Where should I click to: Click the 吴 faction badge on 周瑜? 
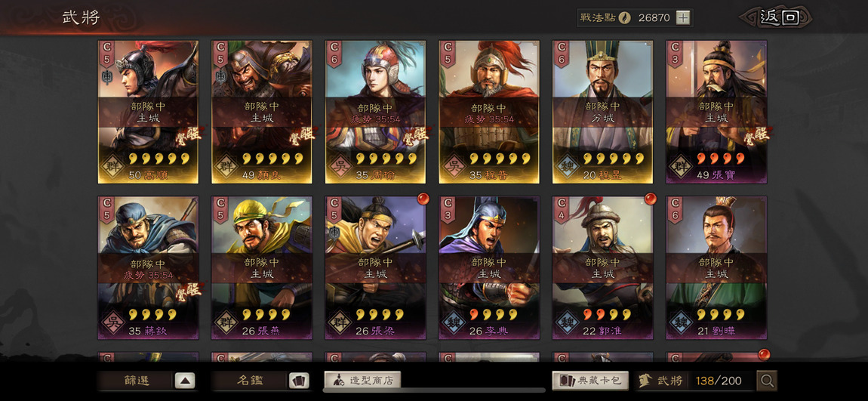point(340,165)
